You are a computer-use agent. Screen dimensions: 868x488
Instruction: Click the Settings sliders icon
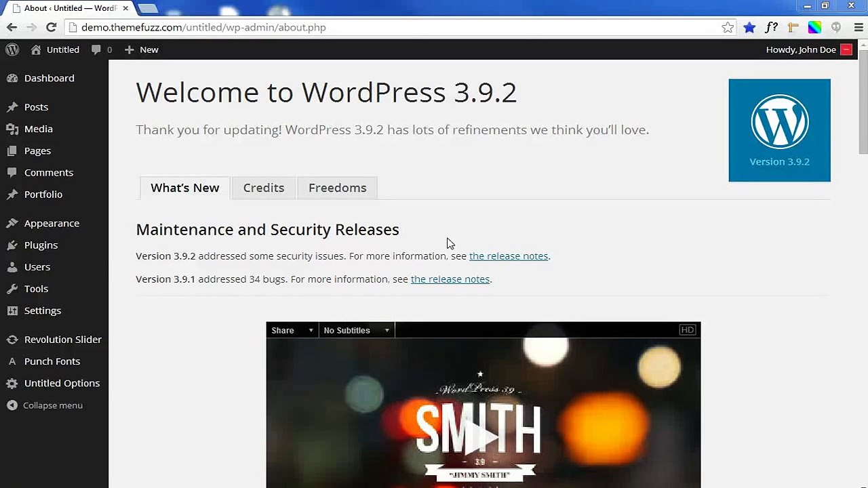click(x=12, y=310)
